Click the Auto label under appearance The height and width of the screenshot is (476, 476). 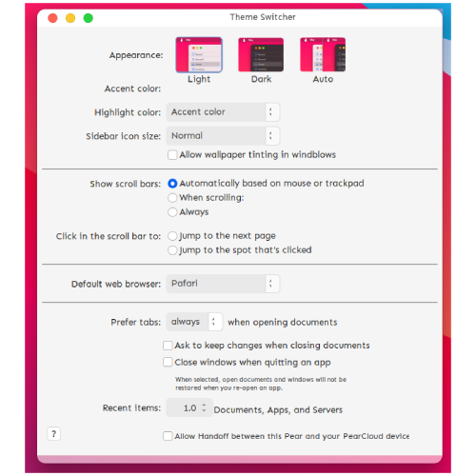click(323, 79)
